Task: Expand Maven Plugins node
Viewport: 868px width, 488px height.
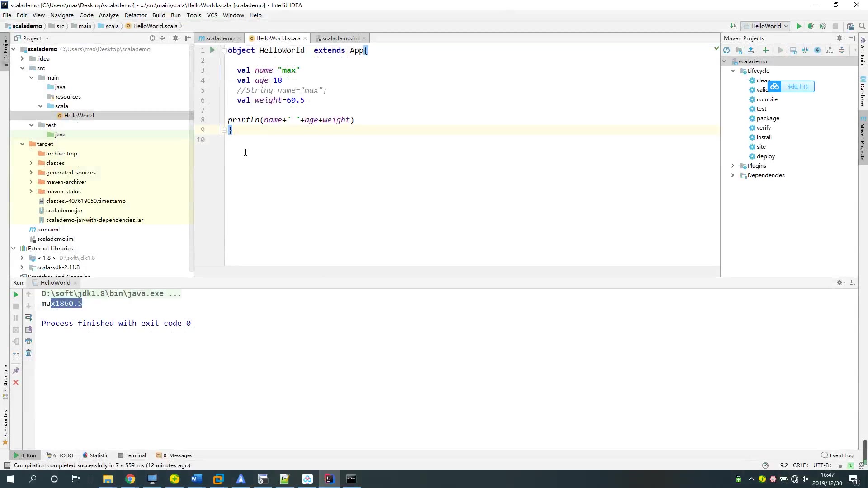Action: coord(733,166)
